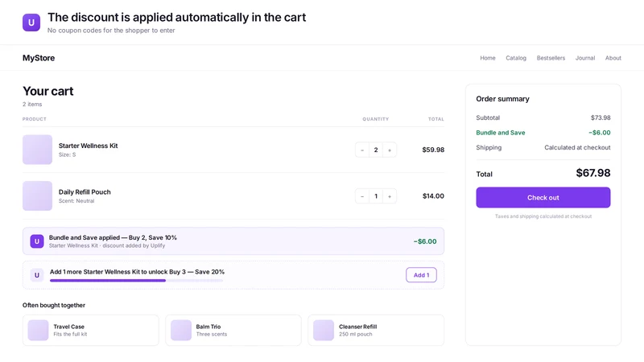Open the Daily Refill Pouch product link
The height and width of the screenshot is (362, 644).
click(85, 192)
